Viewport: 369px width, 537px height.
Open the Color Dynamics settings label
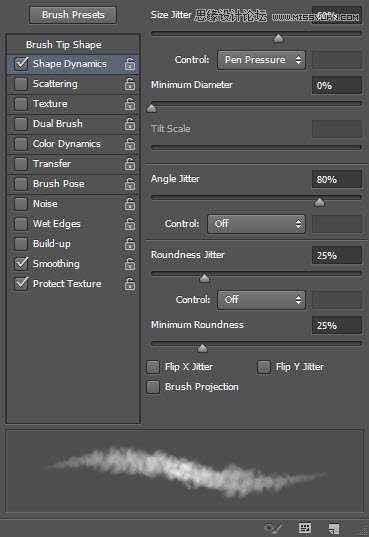pos(67,144)
